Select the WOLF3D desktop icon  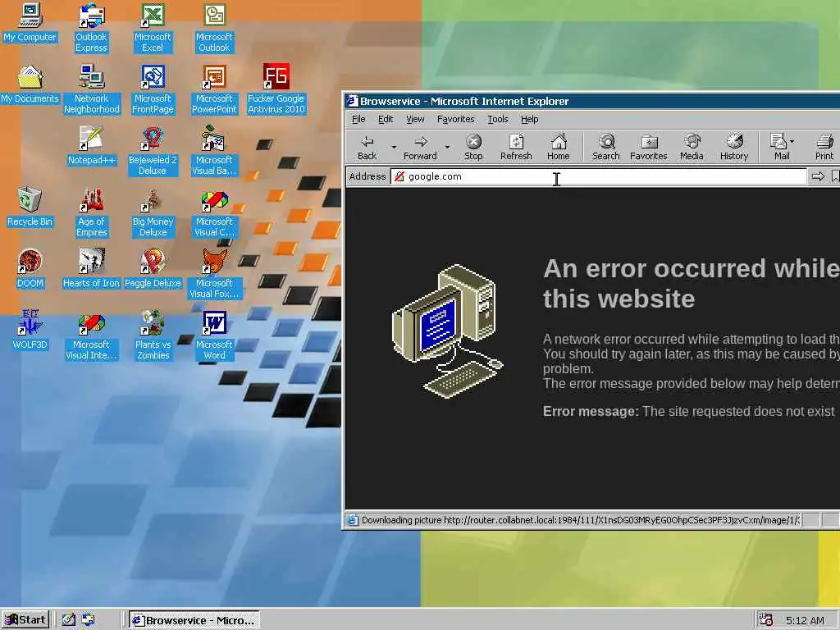[30, 331]
